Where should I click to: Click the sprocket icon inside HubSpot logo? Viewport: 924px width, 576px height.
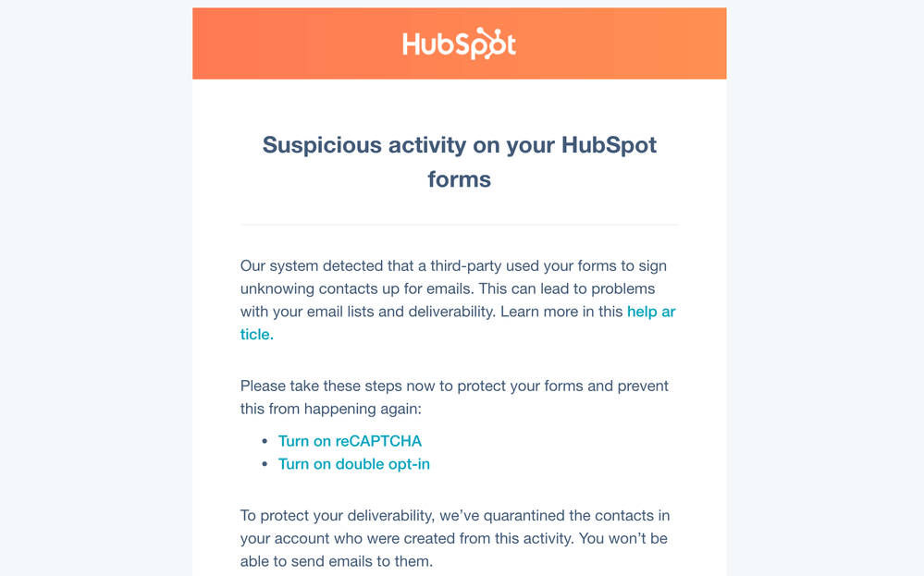[x=488, y=43]
